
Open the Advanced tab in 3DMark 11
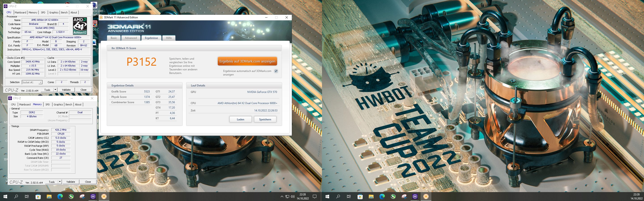tap(131, 38)
